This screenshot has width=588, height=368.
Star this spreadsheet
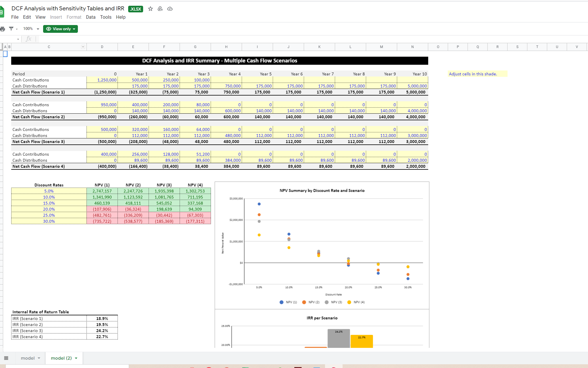pyautogui.click(x=150, y=9)
